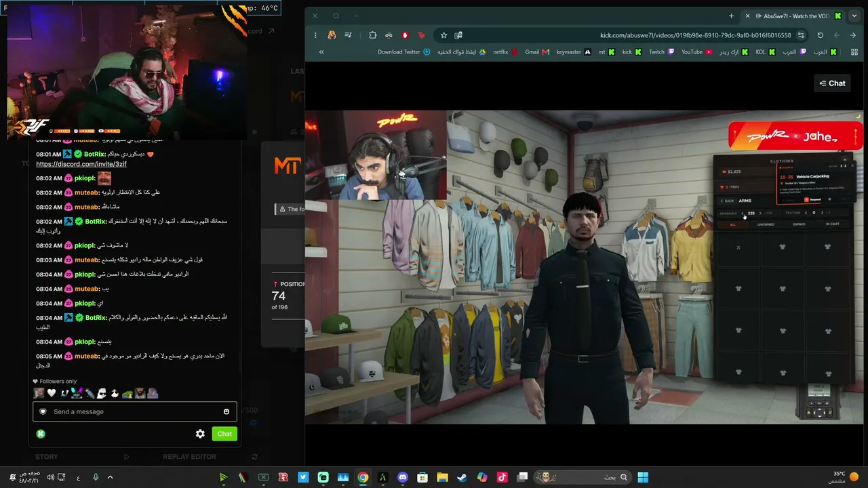Open the microphone tray icon

coord(96,477)
